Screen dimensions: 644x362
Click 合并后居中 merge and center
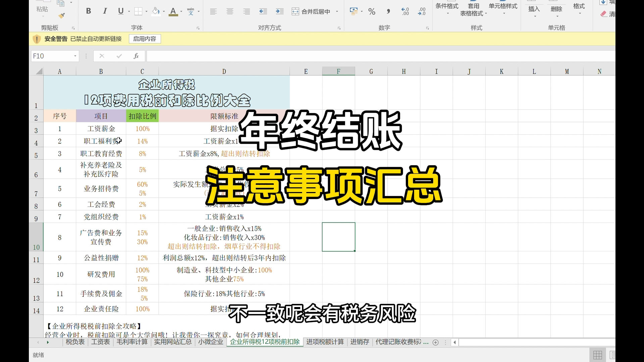(x=311, y=11)
